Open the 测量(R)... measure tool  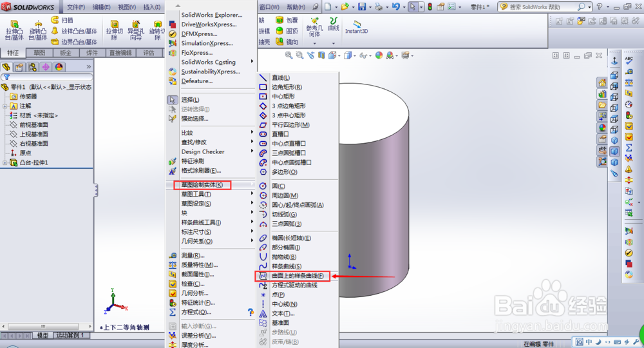coord(193,255)
